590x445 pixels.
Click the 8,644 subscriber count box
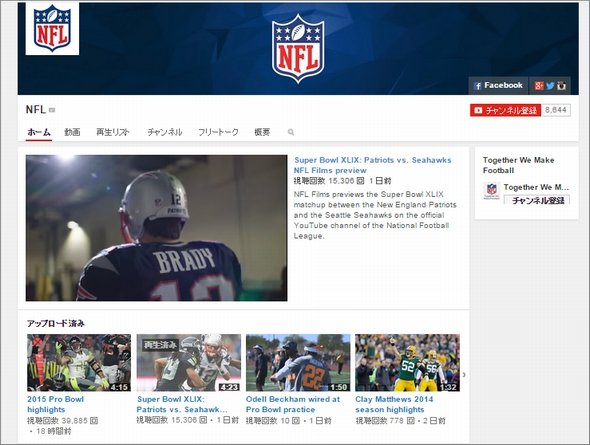point(556,110)
